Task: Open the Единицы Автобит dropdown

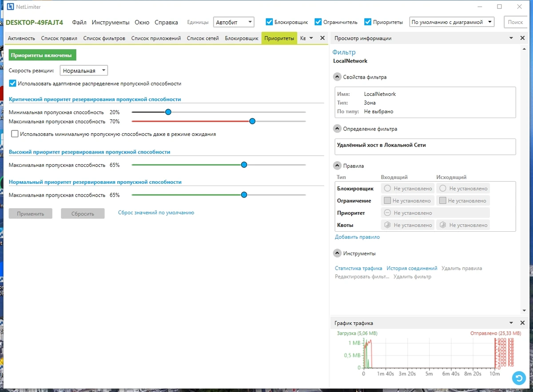Action: pyautogui.click(x=234, y=22)
